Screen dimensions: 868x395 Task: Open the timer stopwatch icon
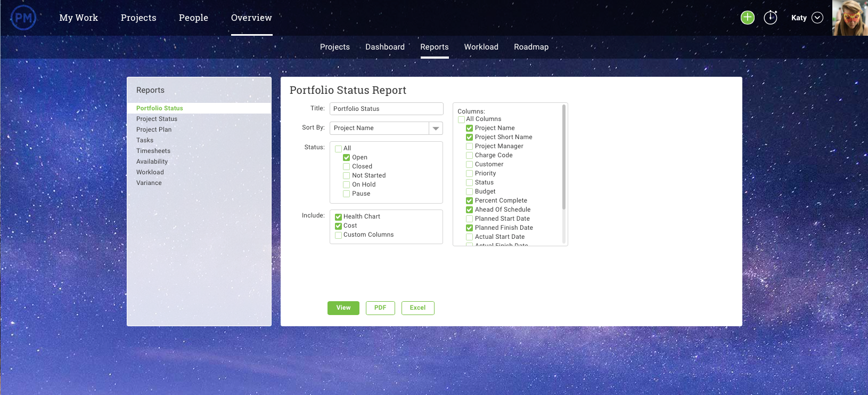(x=771, y=18)
